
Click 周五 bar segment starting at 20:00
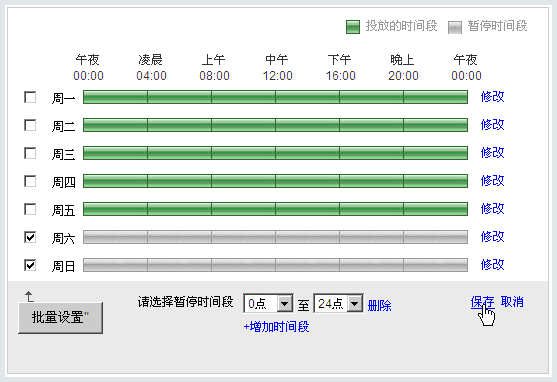pos(436,209)
